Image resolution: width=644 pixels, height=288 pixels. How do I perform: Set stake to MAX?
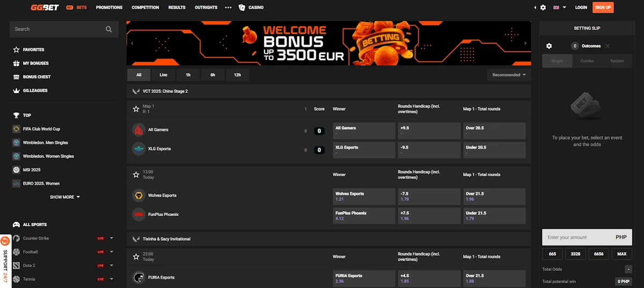pos(621,254)
